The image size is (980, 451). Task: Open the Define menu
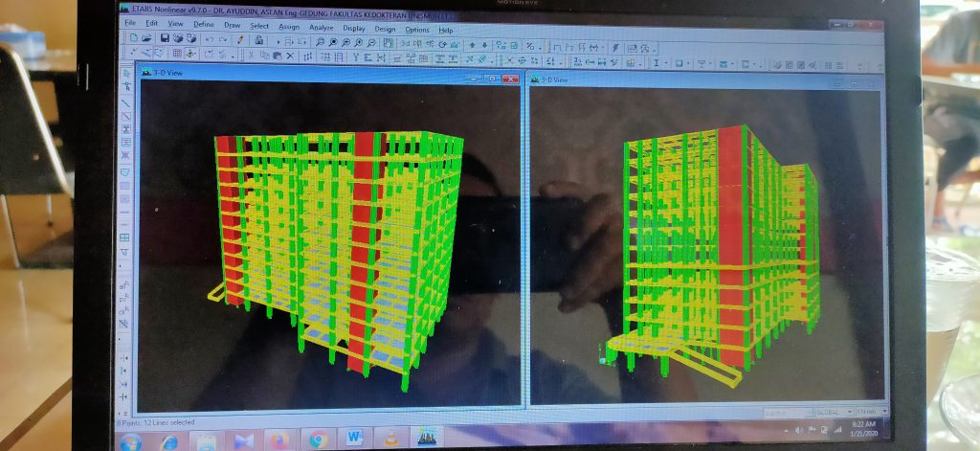(x=204, y=26)
